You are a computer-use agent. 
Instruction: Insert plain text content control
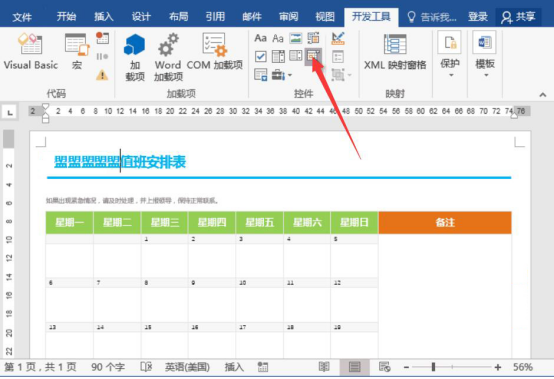pos(278,38)
